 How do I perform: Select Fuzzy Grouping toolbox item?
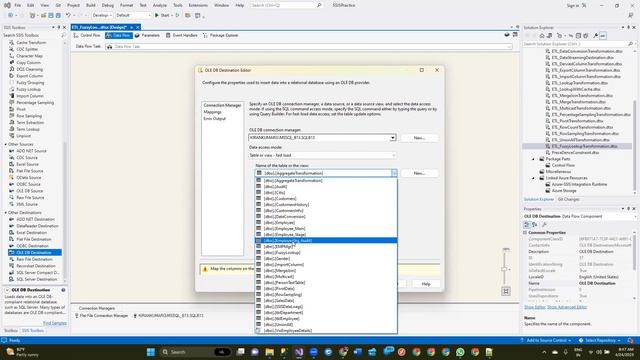click(x=30, y=82)
